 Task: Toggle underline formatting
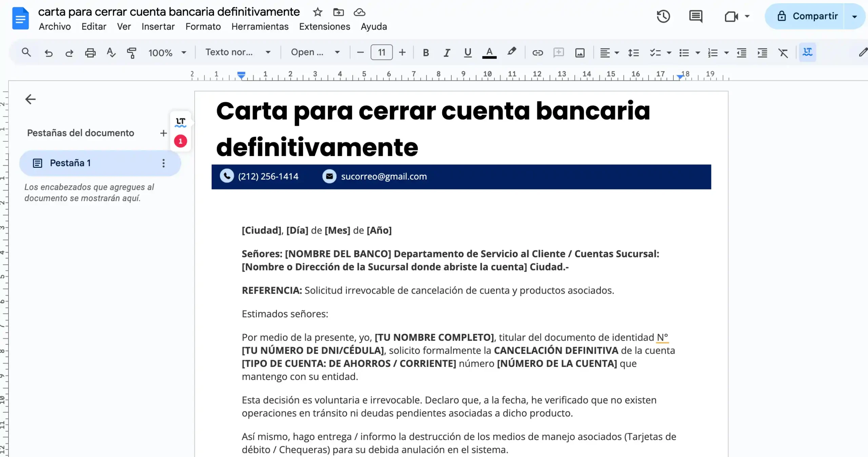(468, 53)
